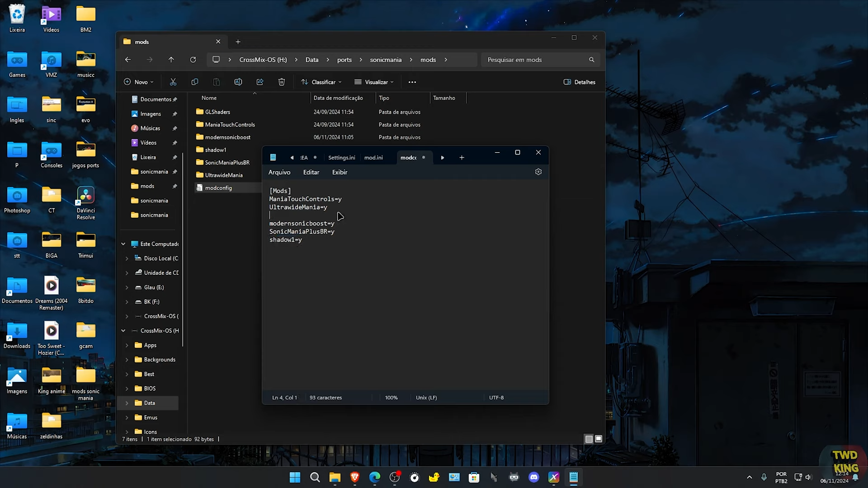The image size is (868, 488).
Task: Toggle the Detalhes details pane
Action: pyautogui.click(x=580, y=82)
